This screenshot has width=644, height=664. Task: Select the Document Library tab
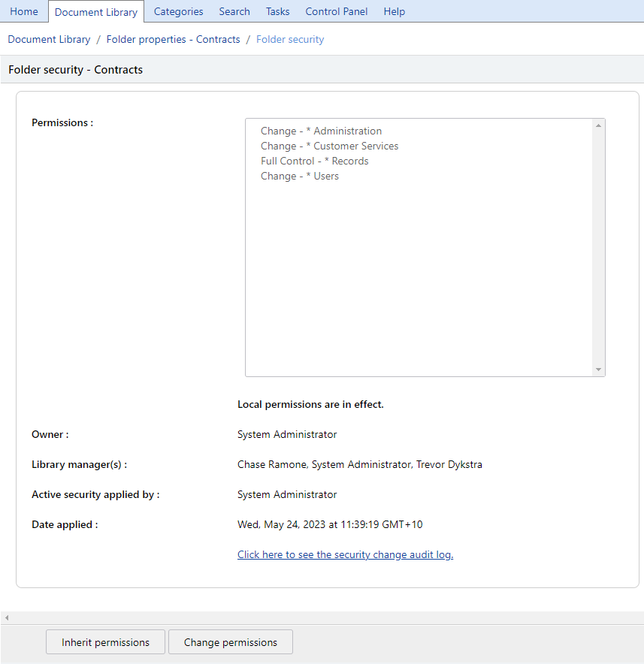point(96,11)
